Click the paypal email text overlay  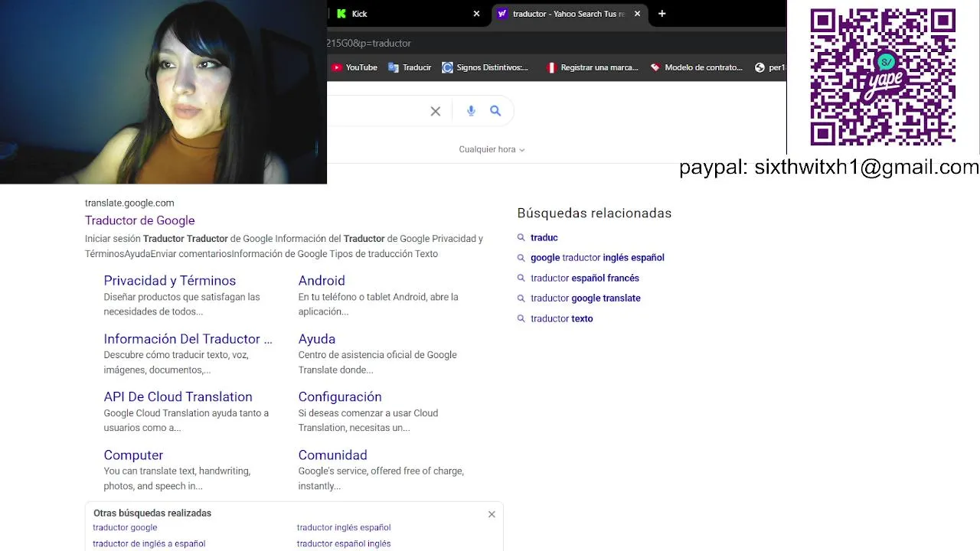(x=829, y=168)
